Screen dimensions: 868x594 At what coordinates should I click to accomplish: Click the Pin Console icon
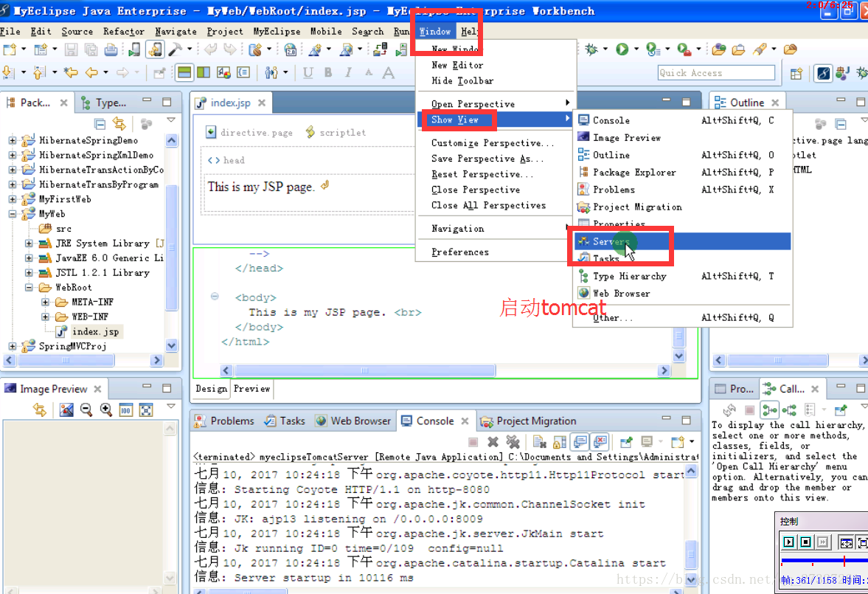(626, 442)
